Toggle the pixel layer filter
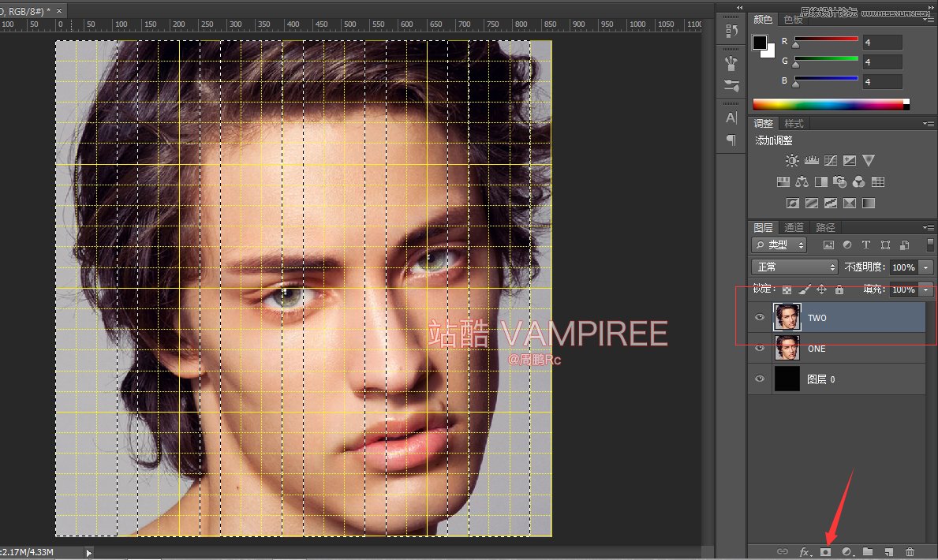 click(828, 245)
